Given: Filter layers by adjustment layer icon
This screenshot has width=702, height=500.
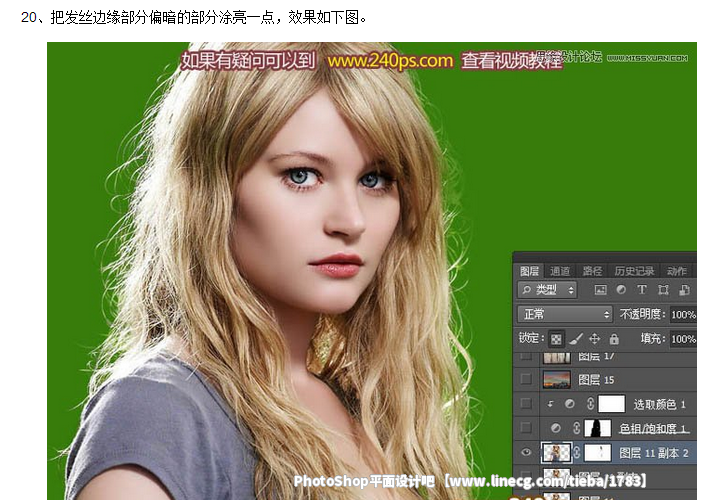Looking at the screenshot, I should click(621, 290).
